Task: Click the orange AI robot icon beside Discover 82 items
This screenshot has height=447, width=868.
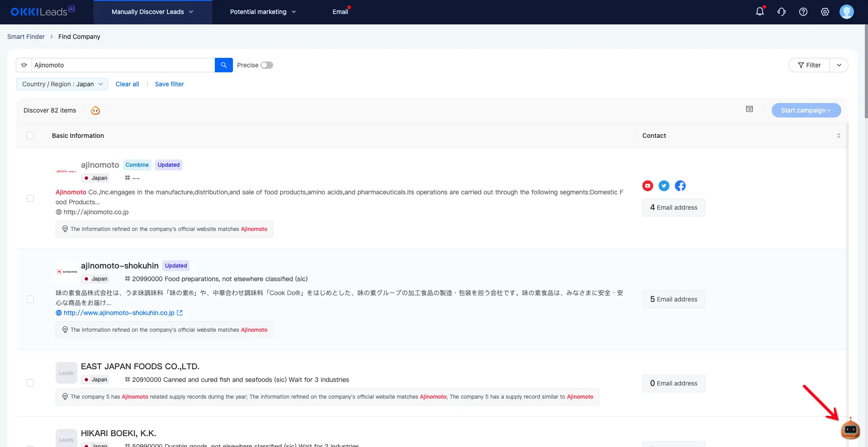Action: click(95, 110)
